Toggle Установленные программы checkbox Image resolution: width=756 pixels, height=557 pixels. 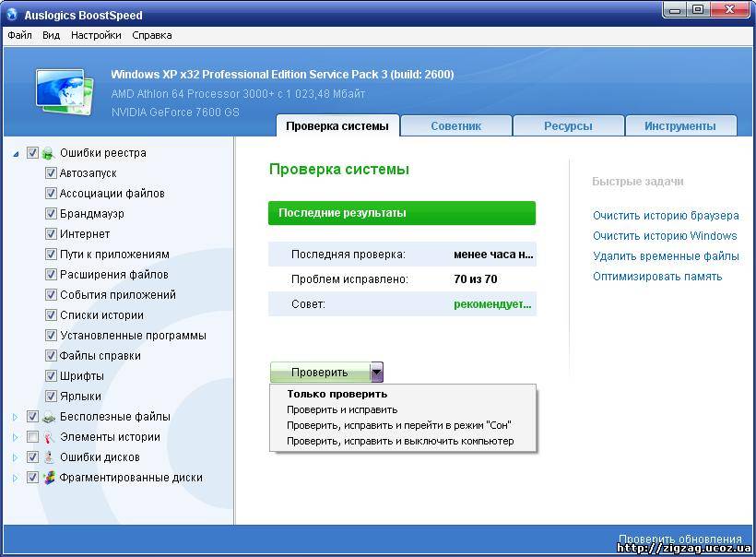pos(51,335)
